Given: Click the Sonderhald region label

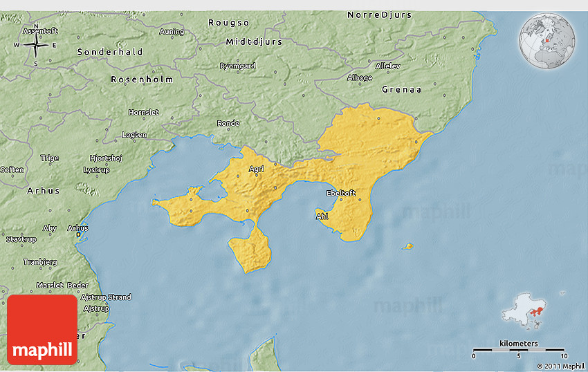Looking at the screenshot, I should (110, 52).
